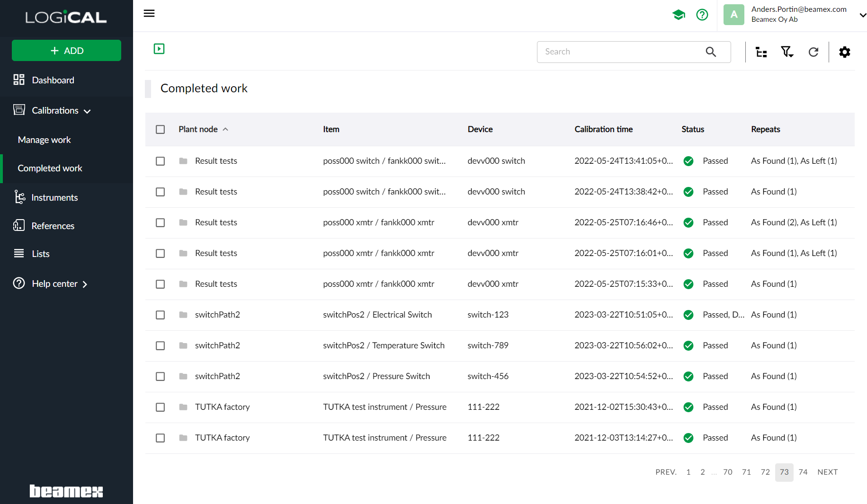This screenshot has width=867, height=504.
Task: Sort by Device column header
Action: [480, 129]
